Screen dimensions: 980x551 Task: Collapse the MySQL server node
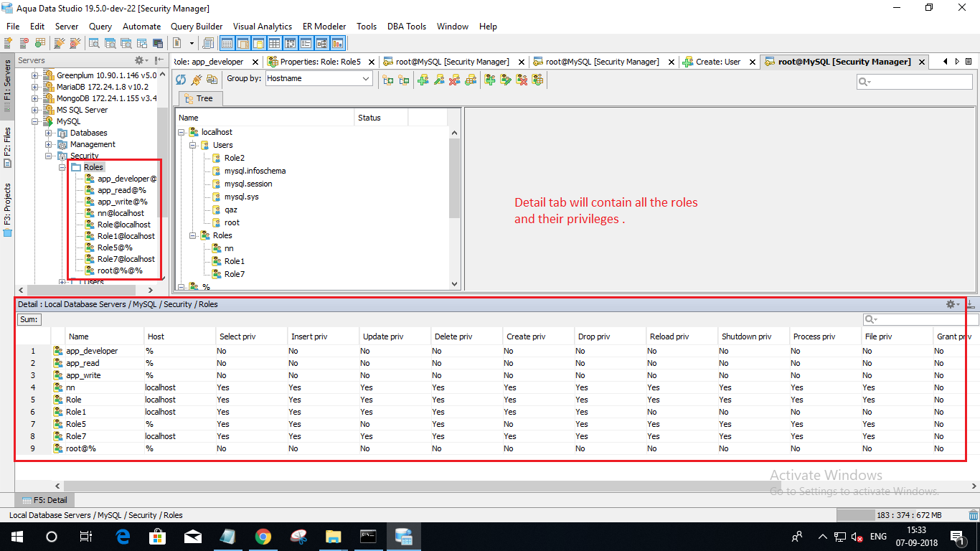click(x=34, y=121)
